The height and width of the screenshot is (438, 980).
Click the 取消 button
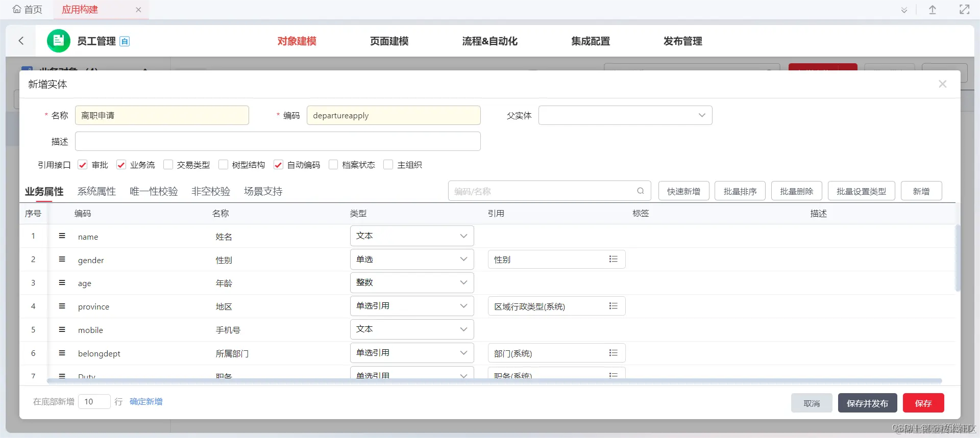click(812, 403)
